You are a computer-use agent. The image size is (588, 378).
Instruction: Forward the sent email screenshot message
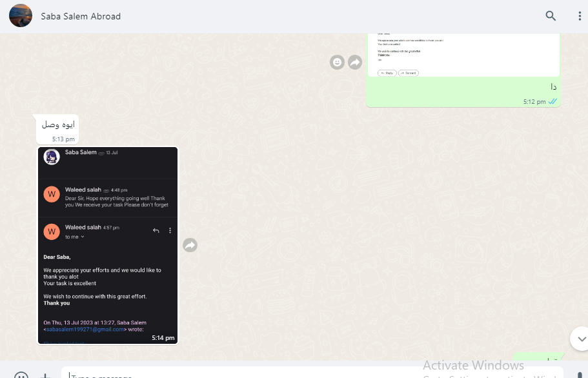click(x=355, y=62)
